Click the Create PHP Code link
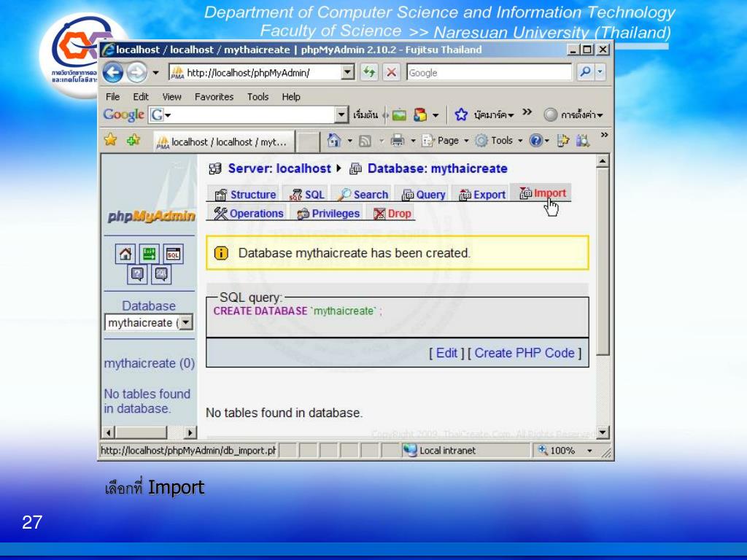The width and height of the screenshot is (747, 560). coord(524,353)
